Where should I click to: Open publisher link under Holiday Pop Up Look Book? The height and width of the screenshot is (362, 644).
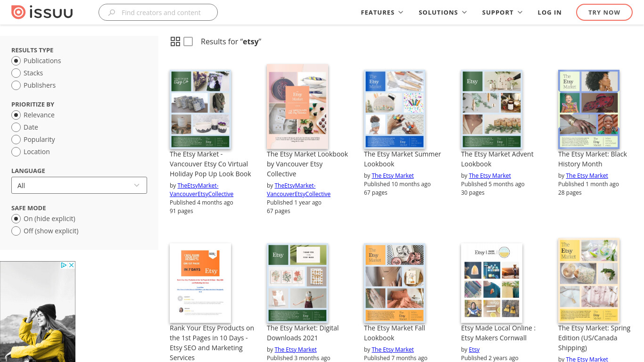tap(202, 190)
